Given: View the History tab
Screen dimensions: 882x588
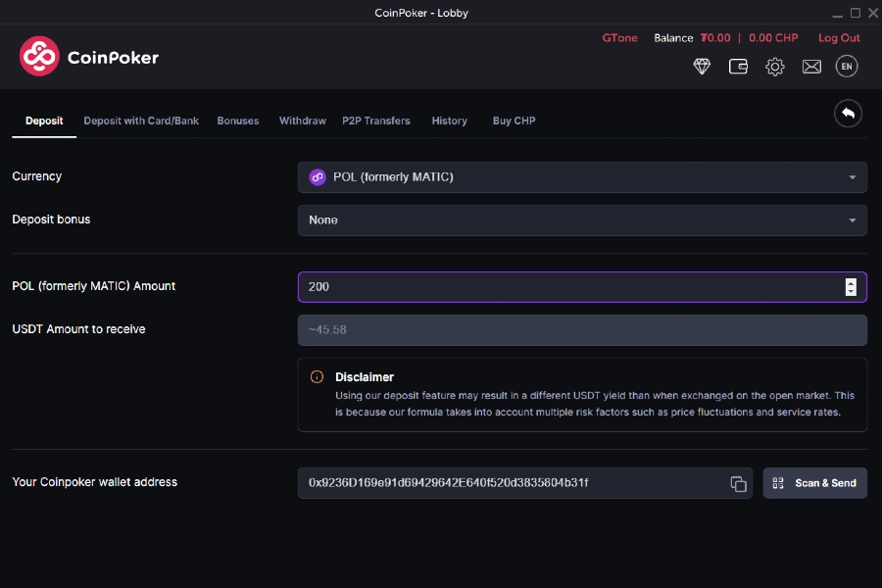Looking at the screenshot, I should point(449,121).
